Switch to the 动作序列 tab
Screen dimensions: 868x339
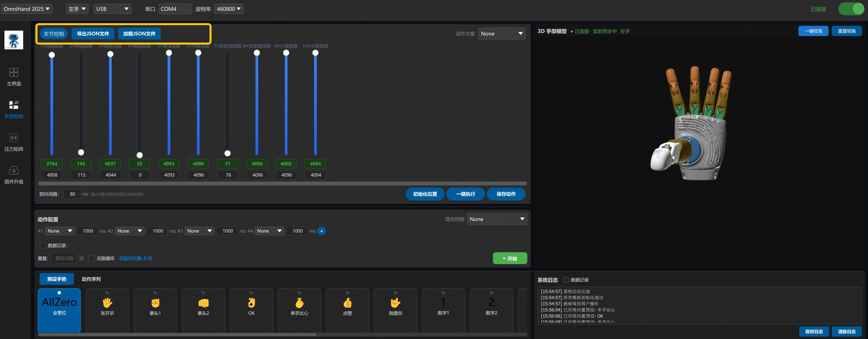[x=91, y=279]
